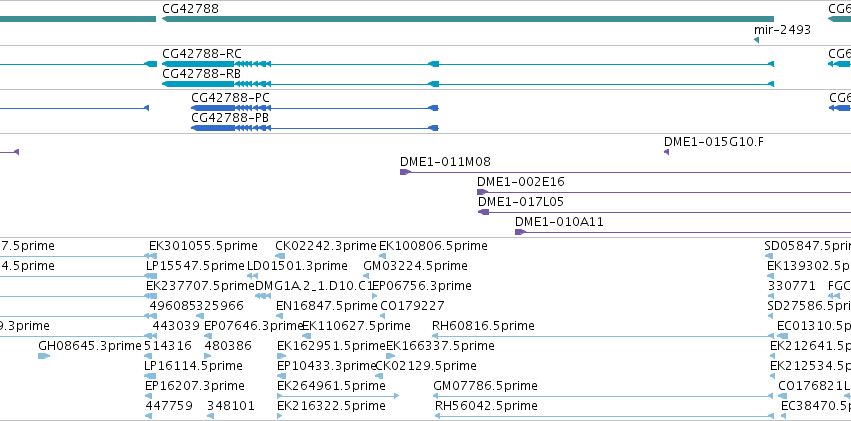Select the CG42788-RC transcript label
The height and width of the screenshot is (421, 851).
coord(202,54)
